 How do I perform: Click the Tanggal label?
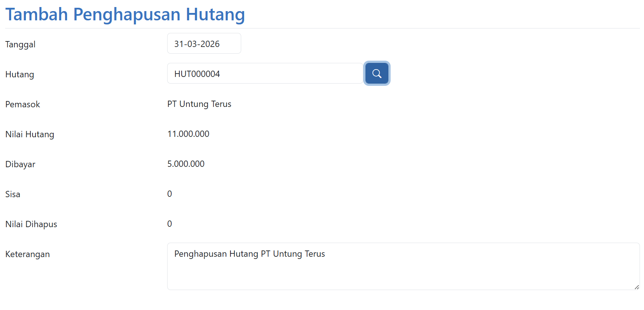pos(20,45)
